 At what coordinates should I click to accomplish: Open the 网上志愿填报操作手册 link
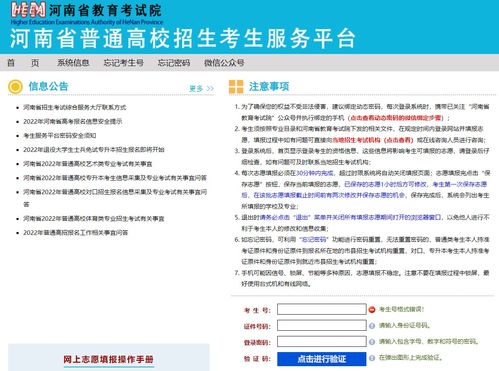click(108, 359)
